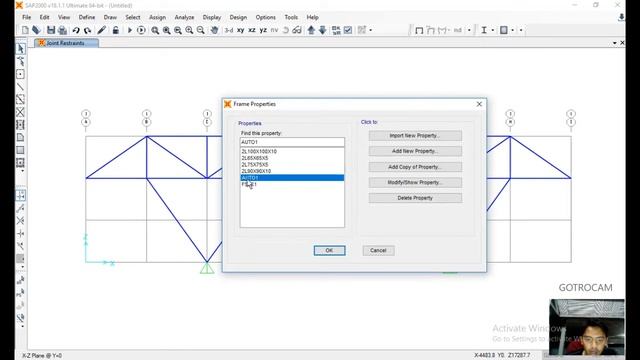
Task: Click Modify/Show Property button
Action: [415, 182]
